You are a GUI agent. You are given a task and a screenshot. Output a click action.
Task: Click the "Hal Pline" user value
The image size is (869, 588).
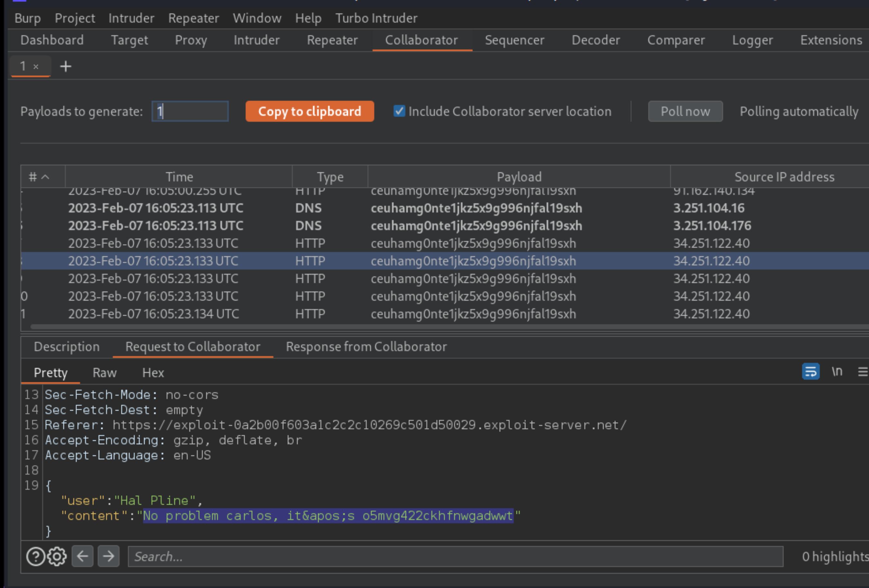(154, 501)
